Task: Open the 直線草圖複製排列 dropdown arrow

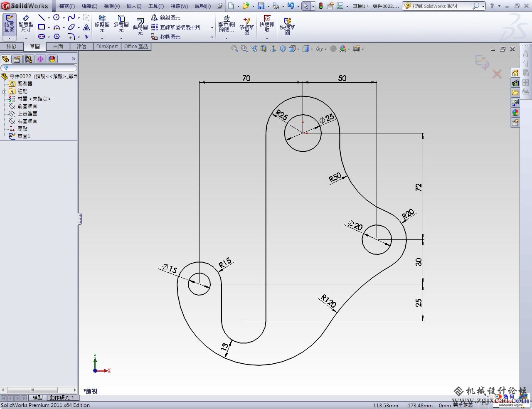Action: tap(212, 27)
